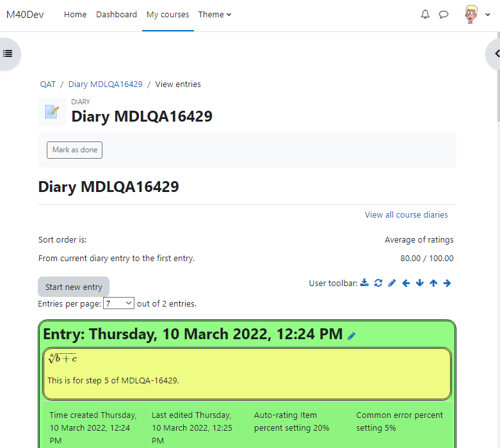
Task: Click the left arrow sort icon
Action: coord(406,283)
